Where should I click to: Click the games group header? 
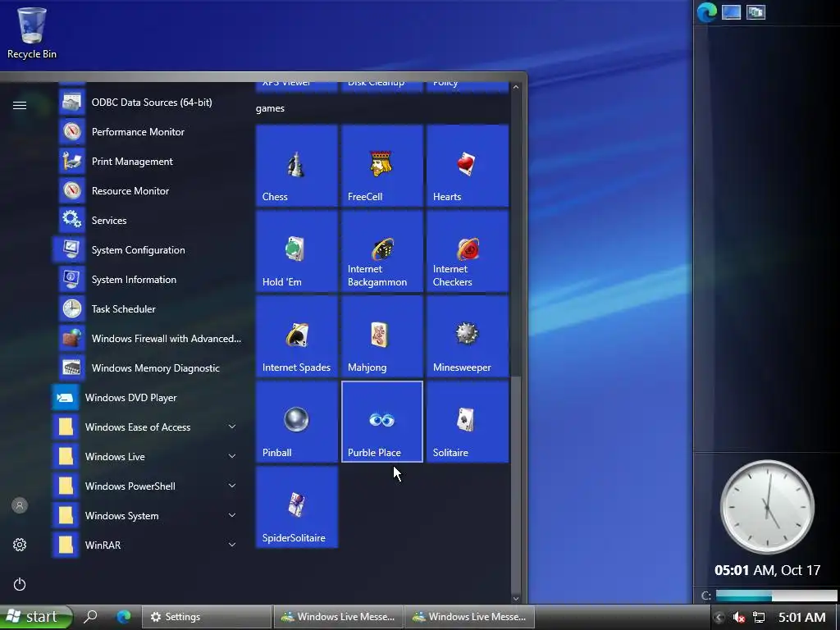point(270,108)
